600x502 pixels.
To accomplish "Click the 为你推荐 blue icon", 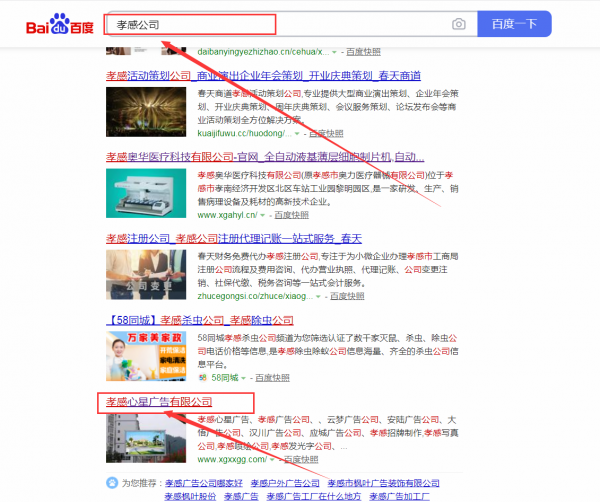I will (x=111, y=484).
